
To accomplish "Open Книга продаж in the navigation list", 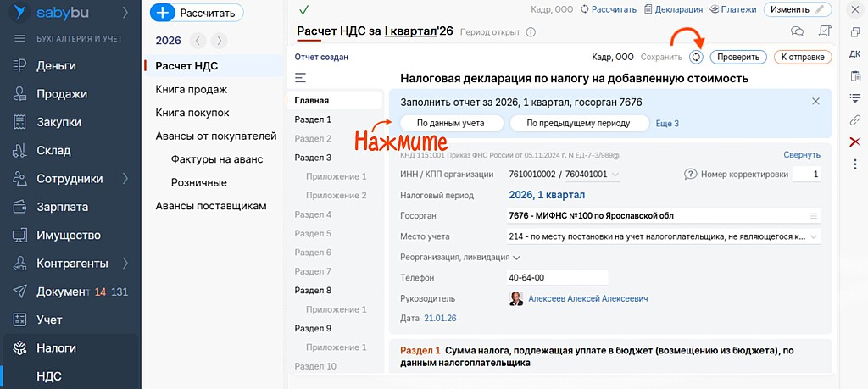I will click(x=191, y=89).
